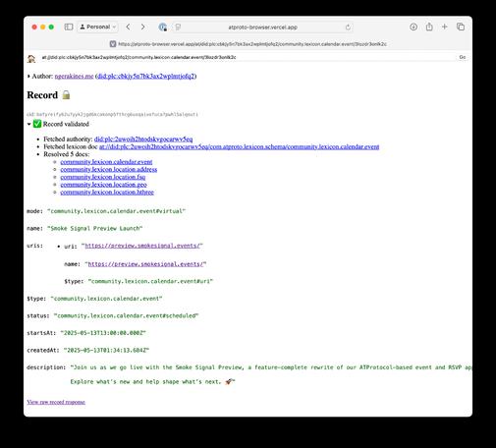This screenshot has width=496, height=448.
Task: Click View raw record response link
Action: tap(56, 402)
